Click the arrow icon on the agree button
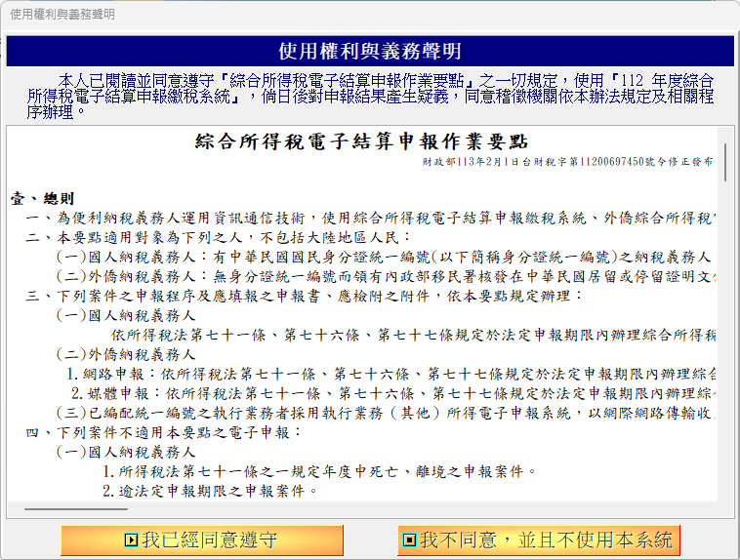This screenshot has width=740, height=560. 131,540
